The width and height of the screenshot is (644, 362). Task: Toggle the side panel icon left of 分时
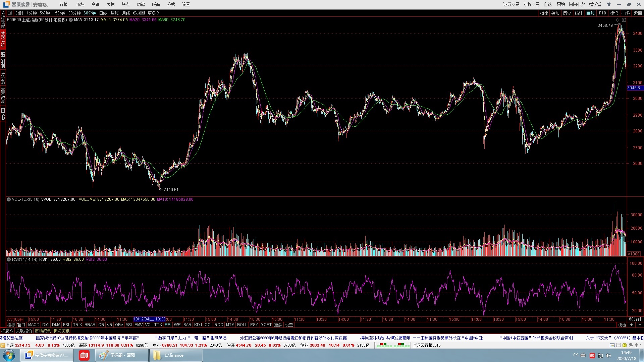point(10,13)
